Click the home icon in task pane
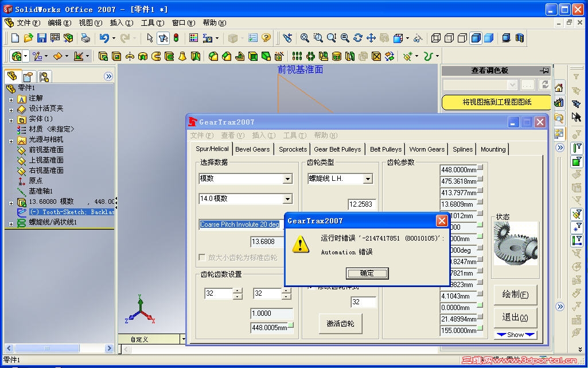This screenshot has width=588, height=368. pyautogui.click(x=559, y=88)
